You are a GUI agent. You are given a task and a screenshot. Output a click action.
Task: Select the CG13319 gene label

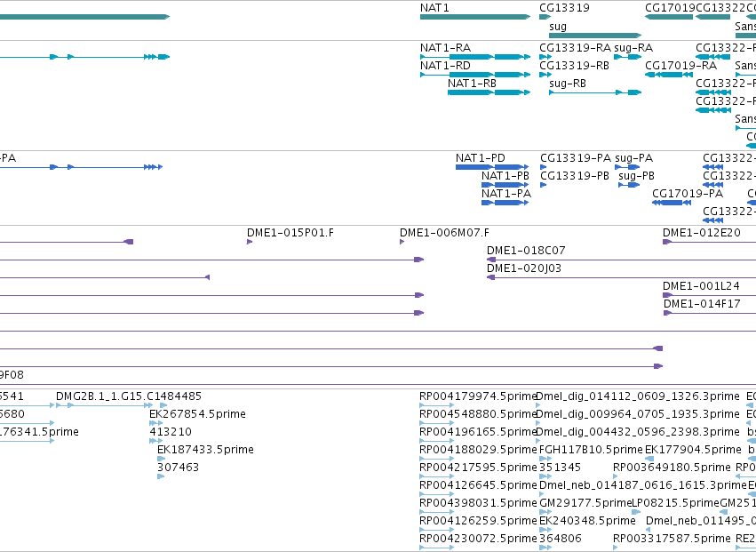click(564, 8)
